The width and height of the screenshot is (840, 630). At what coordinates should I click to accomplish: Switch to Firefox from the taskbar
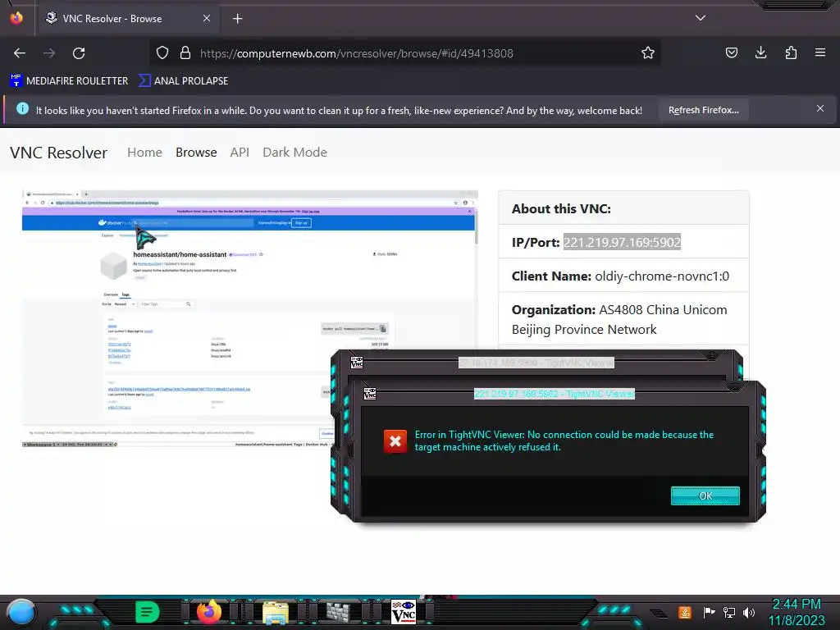click(x=209, y=612)
